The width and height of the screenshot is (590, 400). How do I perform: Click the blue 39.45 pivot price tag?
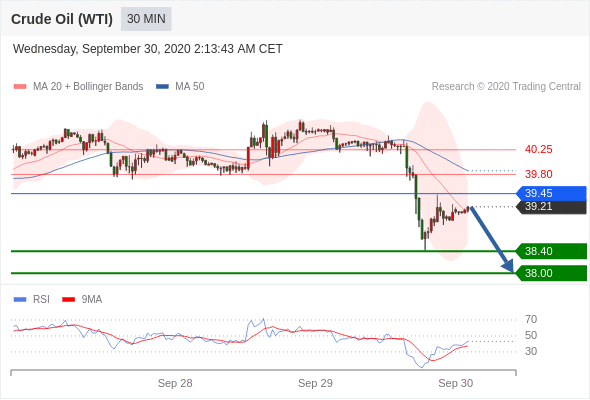[x=551, y=193]
